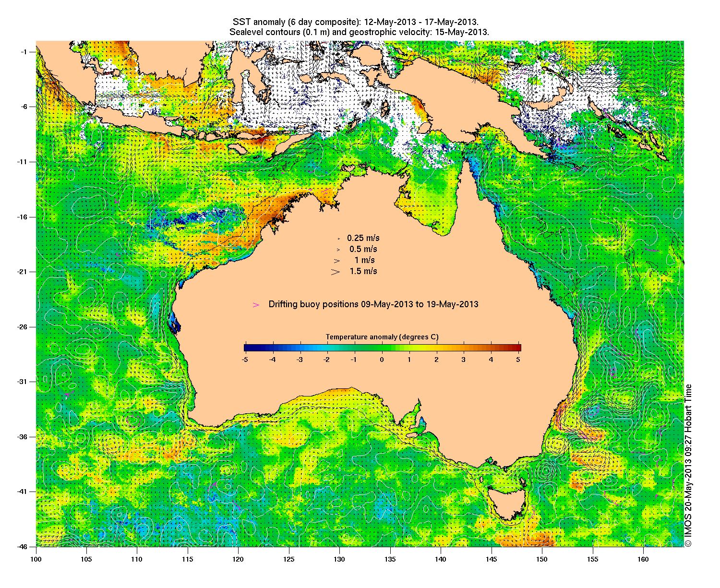Pick the dark blue end of colorbar
This screenshot has height=588, width=720.
click(x=247, y=348)
